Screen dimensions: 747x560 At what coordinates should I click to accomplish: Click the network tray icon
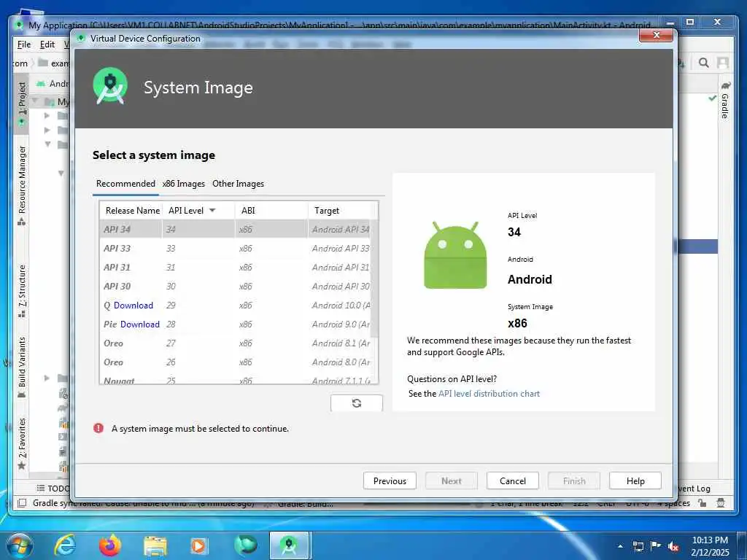638,546
